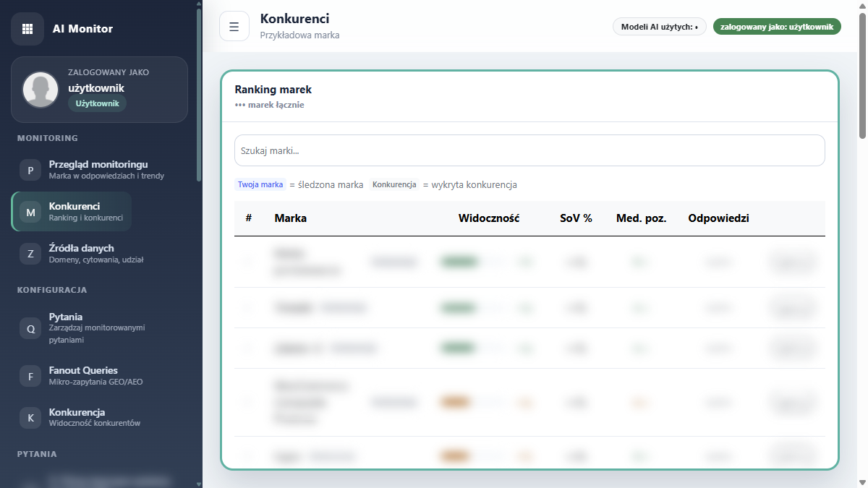Image resolution: width=868 pixels, height=488 pixels.
Task: Sort by the Marka column header
Action: [291, 218]
